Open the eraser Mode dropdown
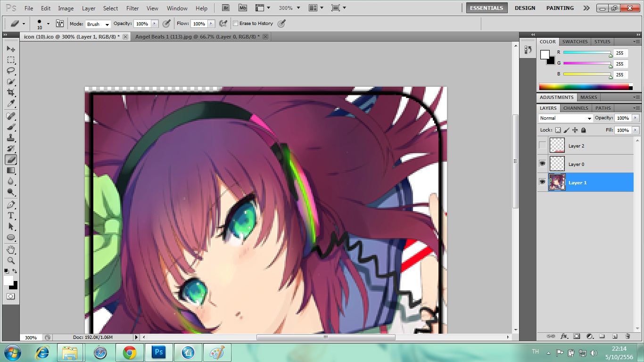644x362 pixels. tap(98, 24)
